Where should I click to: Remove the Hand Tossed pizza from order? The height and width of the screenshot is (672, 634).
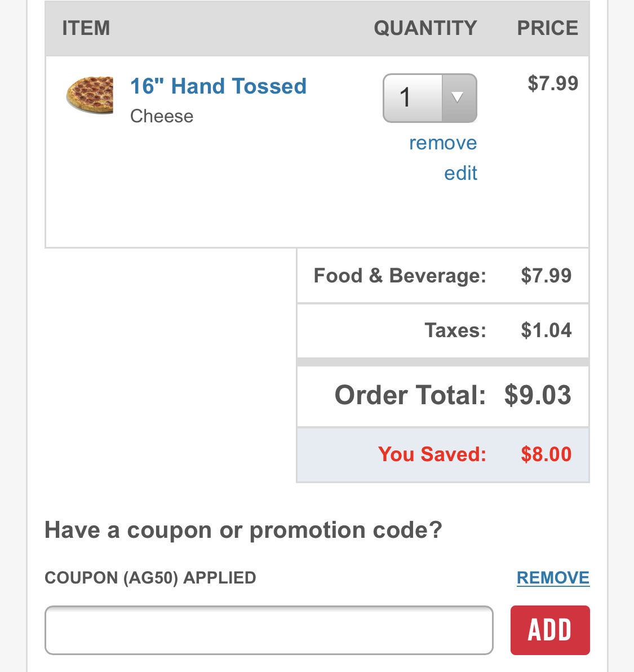(443, 143)
